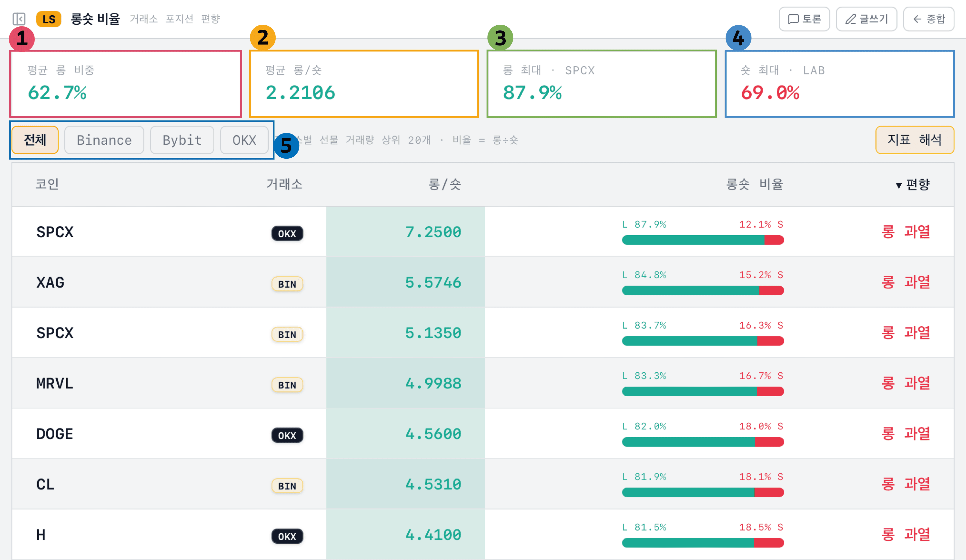Click the OKX badge in the DOGE row
The image size is (966, 560).
(287, 436)
